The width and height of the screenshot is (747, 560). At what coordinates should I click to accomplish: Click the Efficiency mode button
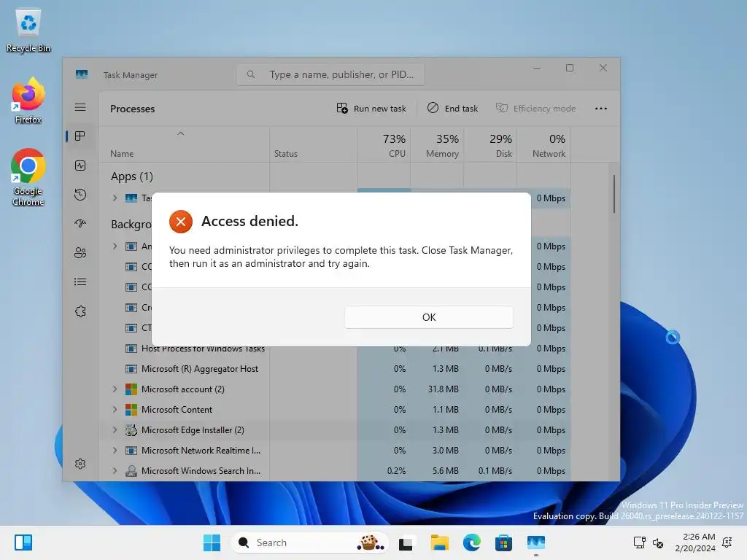coord(535,109)
